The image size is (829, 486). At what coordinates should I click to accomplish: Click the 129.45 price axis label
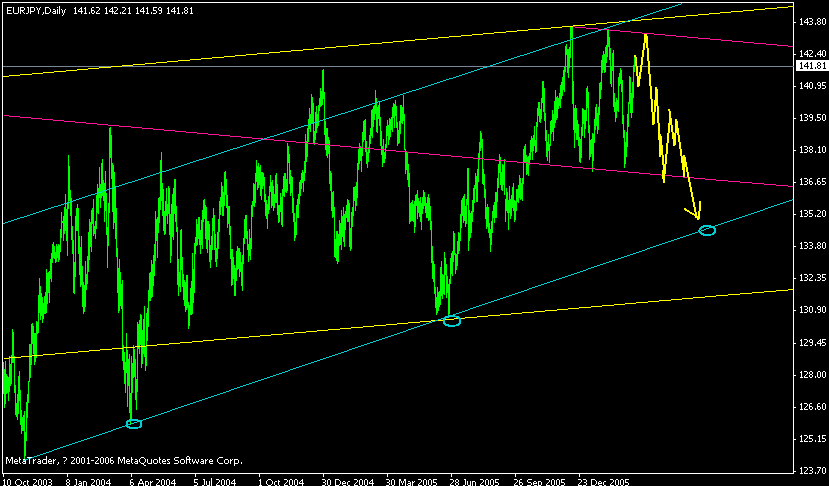point(813,343)
